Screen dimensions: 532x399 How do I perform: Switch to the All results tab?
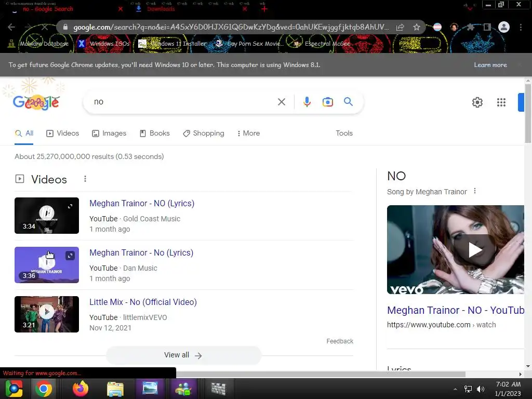coord(24,134)
